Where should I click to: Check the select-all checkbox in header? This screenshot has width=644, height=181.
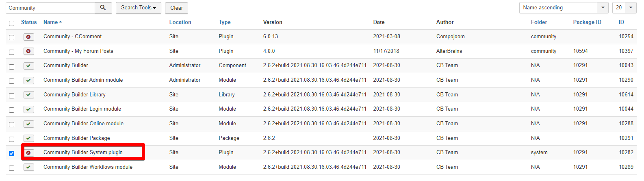tap(11, 23)
